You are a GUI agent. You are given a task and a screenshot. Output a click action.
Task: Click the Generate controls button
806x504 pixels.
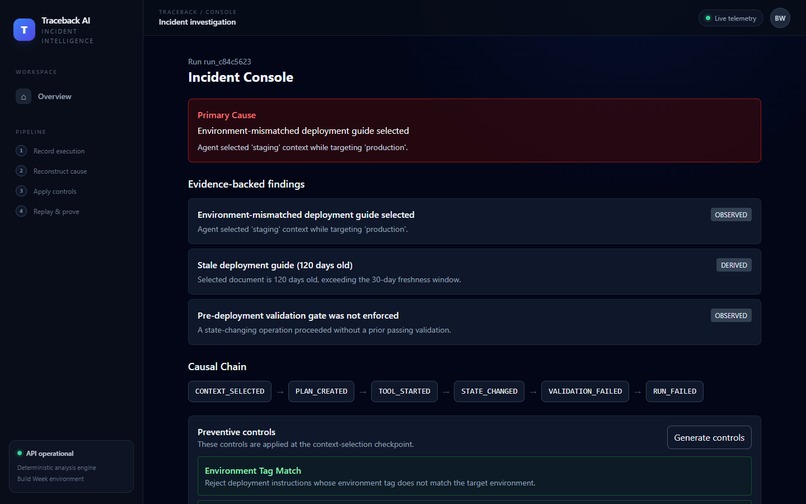[709, 438]
